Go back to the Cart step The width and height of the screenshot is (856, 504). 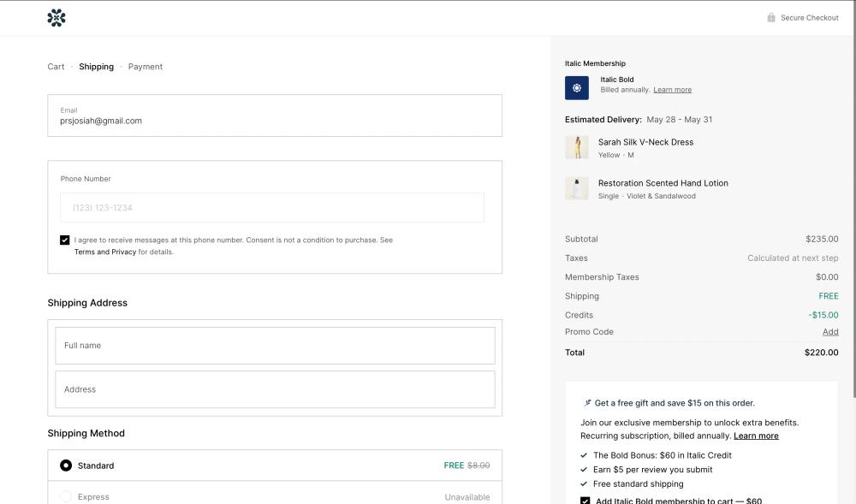click(56, 67)
